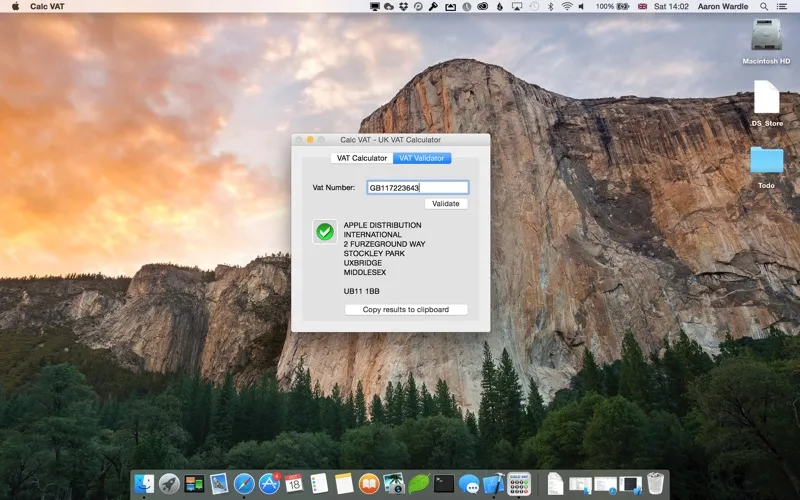
Task: Click the STOCKLEY PARK address line
Action: coord(374,254)
